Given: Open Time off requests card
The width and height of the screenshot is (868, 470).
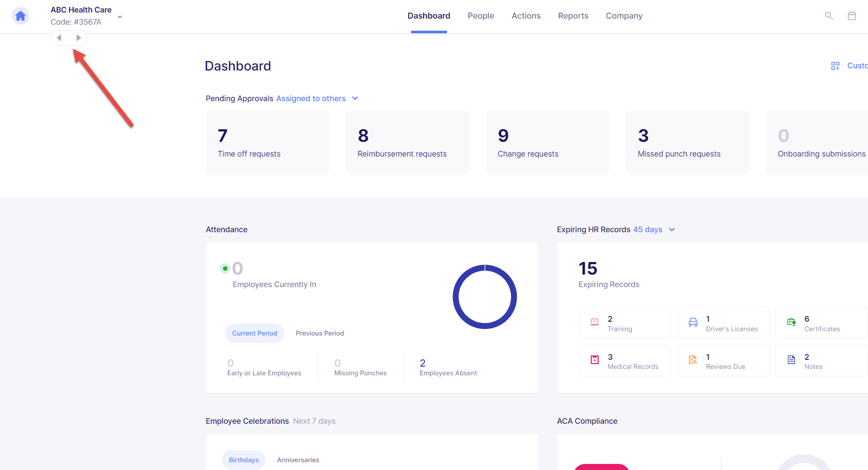Looking at the screenshot, I should (x=268, y=143).
